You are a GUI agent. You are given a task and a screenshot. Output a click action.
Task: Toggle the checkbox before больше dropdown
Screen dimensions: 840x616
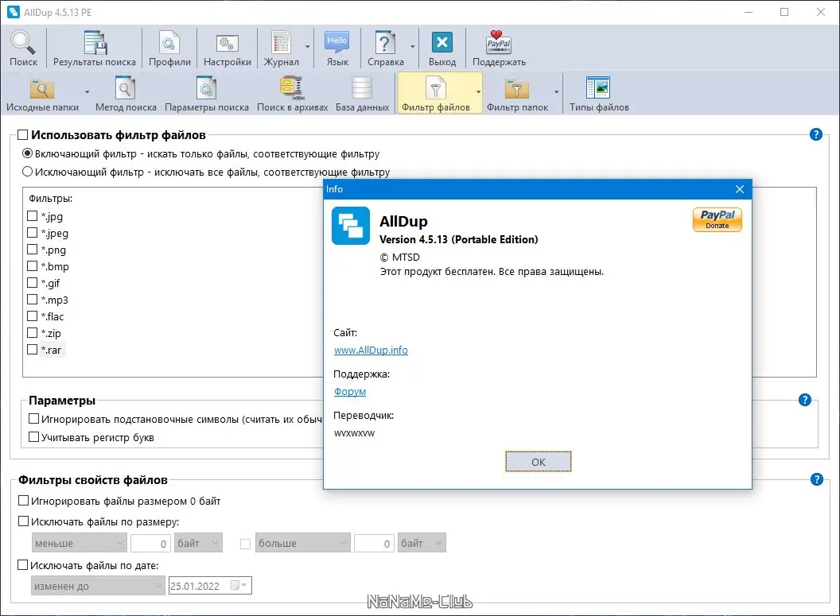245,544
